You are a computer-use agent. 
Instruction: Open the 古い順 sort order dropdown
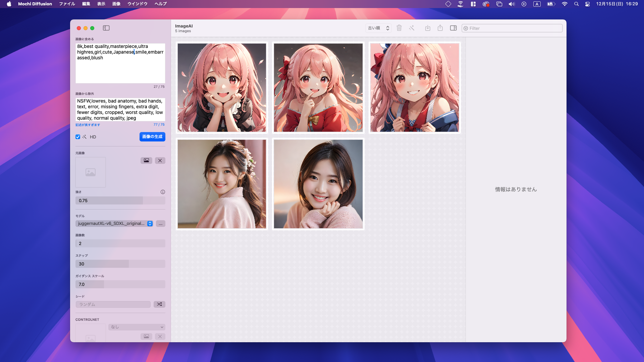[378, 28]
